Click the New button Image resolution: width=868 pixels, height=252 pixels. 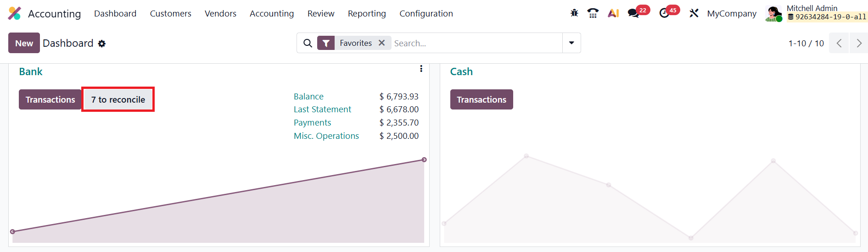[24, 43]
